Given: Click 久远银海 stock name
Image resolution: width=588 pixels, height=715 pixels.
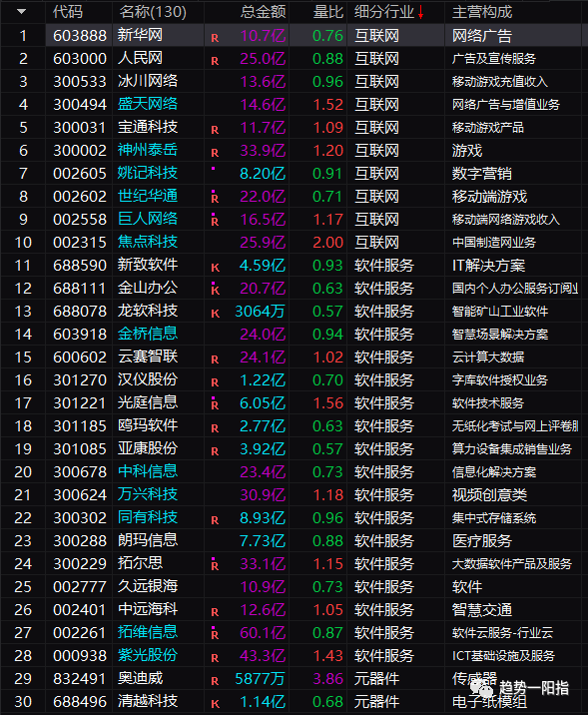Looking at the screenshot, I should click(x=148, y=586).
